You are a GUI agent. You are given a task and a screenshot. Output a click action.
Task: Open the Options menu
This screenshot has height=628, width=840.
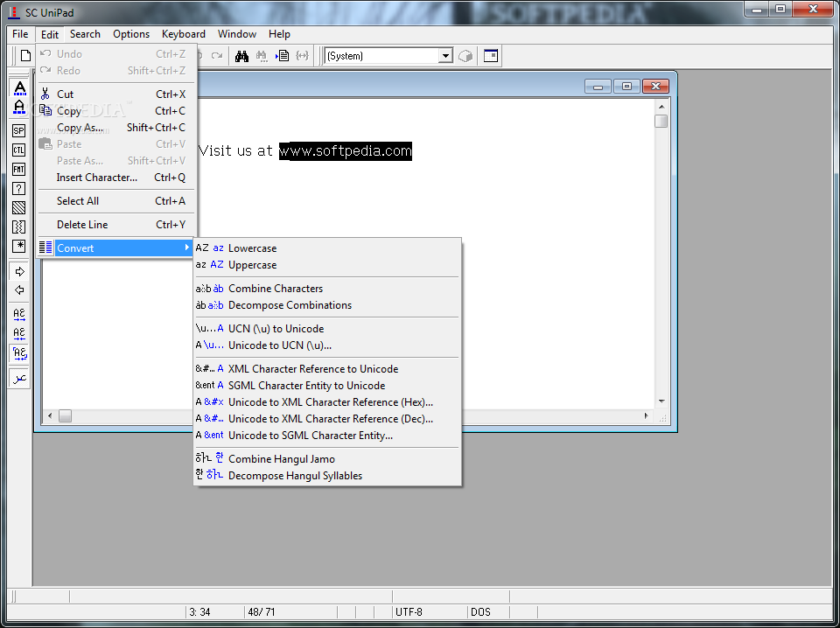click(x=131, y=34)
